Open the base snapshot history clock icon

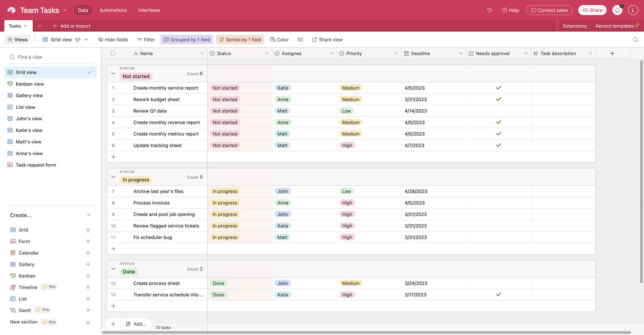489,10
